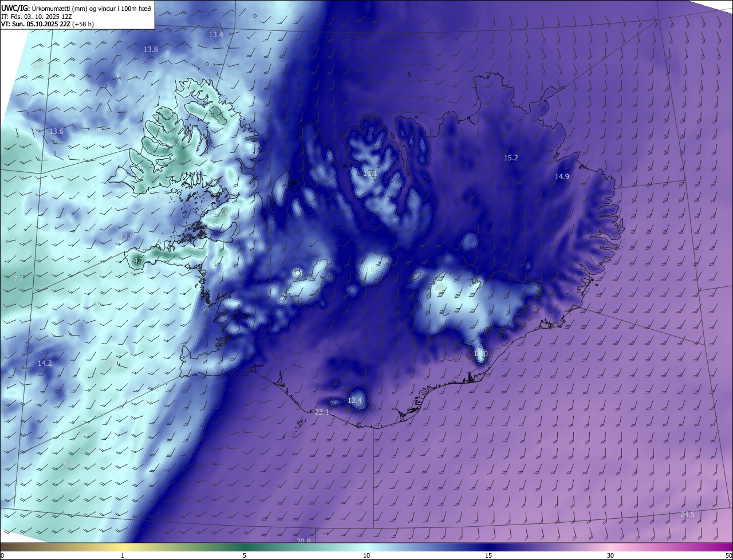Click the color scale tick labeled 50
The image size is (733, 560).
pyautogui.click(x=728, y=555)
